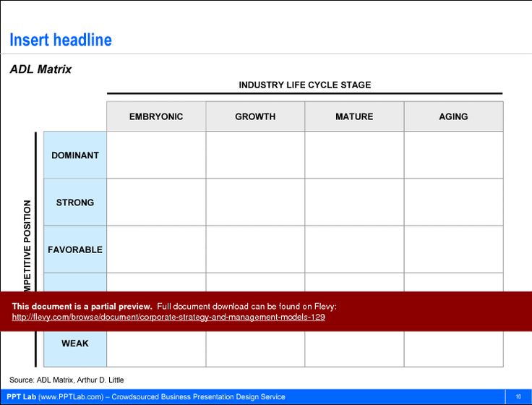Viewport: 532px width, 405px height.
Task: Click the PPT Lab footer text
Action: click(x=146, y=397)
